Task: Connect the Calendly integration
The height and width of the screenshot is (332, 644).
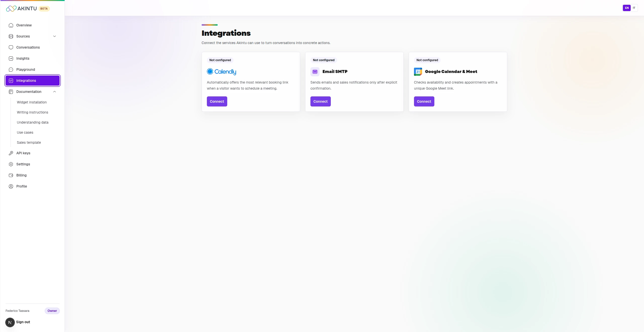Action: pyautogui.click(x=217, y=101)
